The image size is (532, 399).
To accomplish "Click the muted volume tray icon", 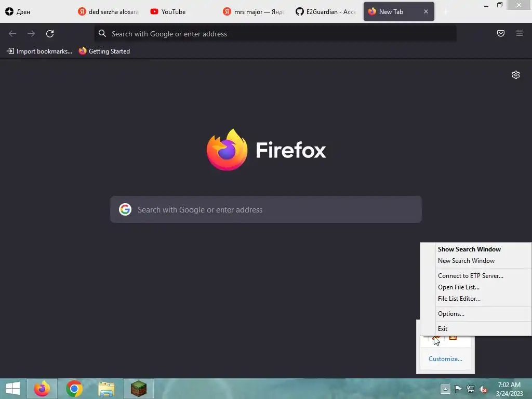I will [483, 389].
